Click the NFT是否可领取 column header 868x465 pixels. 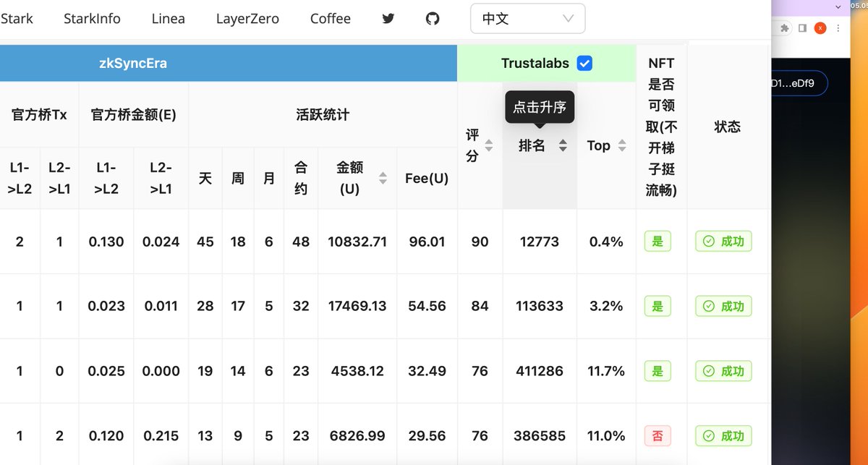pyautogui.click(x=661, y=127)
